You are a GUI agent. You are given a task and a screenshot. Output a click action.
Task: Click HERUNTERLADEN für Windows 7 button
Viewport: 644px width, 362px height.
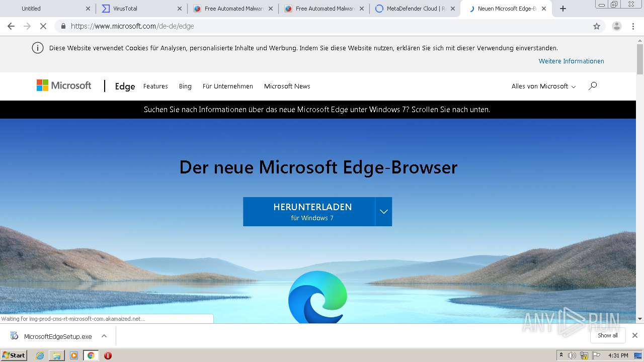tap(309, 212)
